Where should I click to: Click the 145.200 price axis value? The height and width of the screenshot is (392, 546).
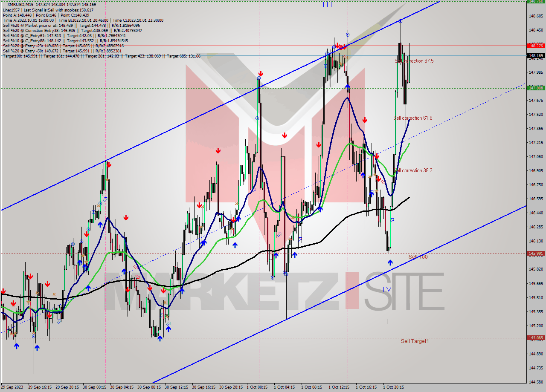pyautogui.click(x=536, y=326)
